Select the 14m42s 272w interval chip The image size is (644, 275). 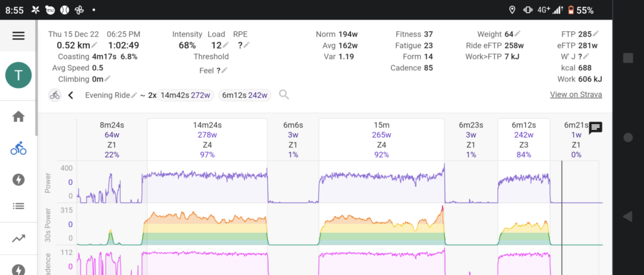(x=185, y=95)
